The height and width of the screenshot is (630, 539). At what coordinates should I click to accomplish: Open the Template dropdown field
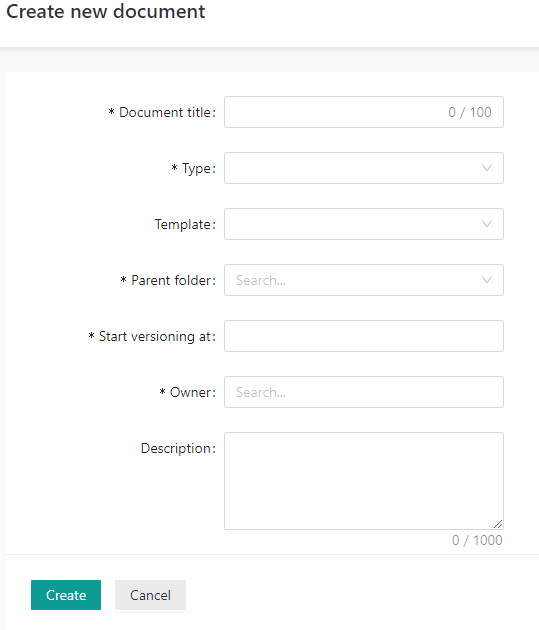click(363, 224)
